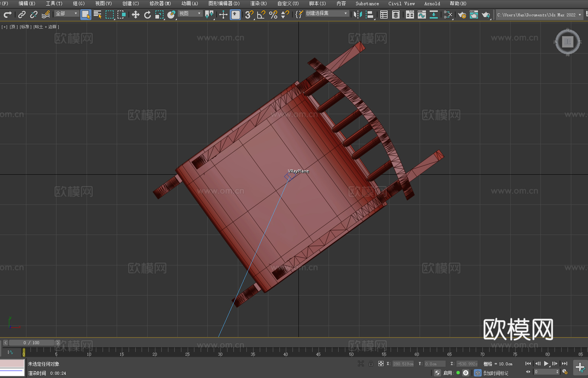Toggle Selection Lock icon

click(371, 364)
